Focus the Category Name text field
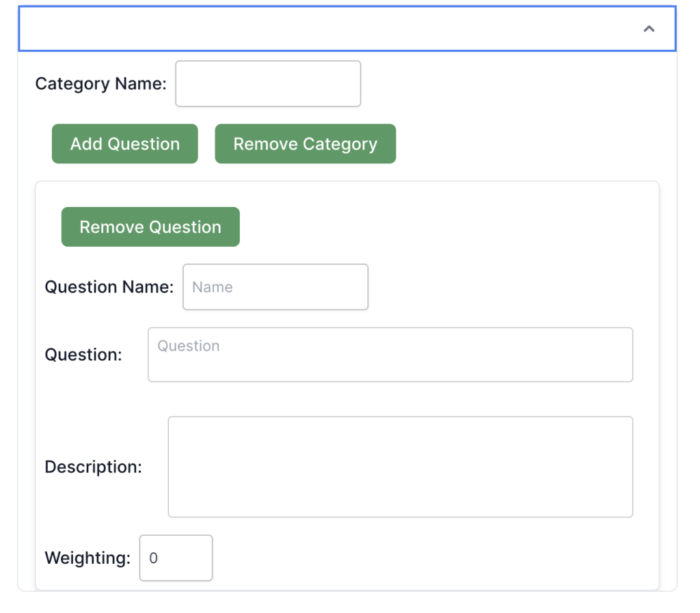 [x=268, y=84]
